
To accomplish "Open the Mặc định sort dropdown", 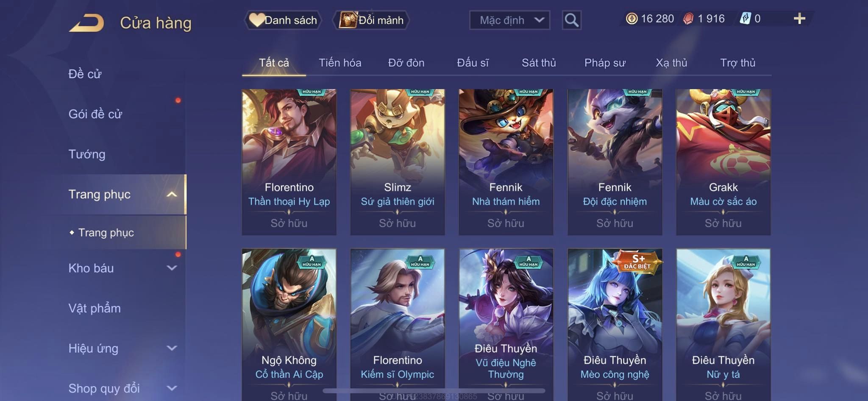I will [509, 20].
